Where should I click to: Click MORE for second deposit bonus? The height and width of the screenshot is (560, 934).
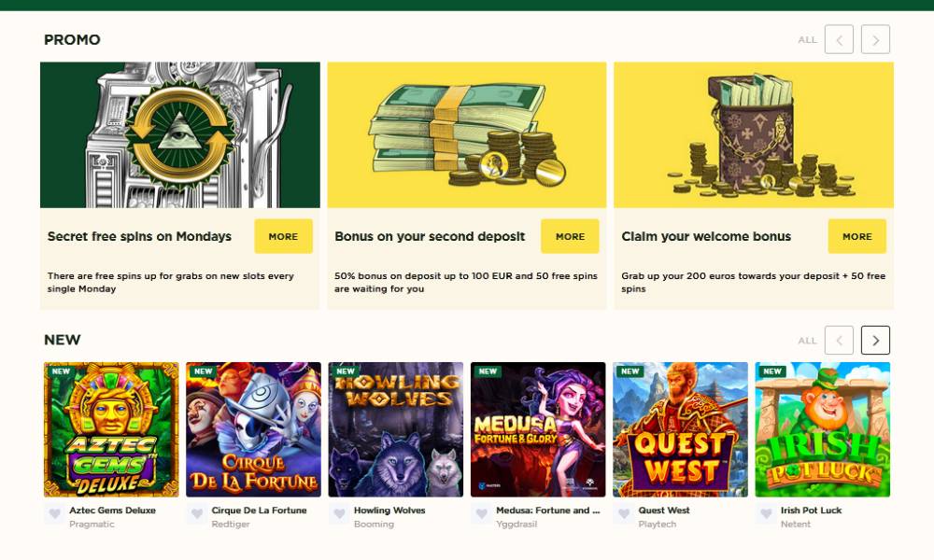tap(570, 236)
